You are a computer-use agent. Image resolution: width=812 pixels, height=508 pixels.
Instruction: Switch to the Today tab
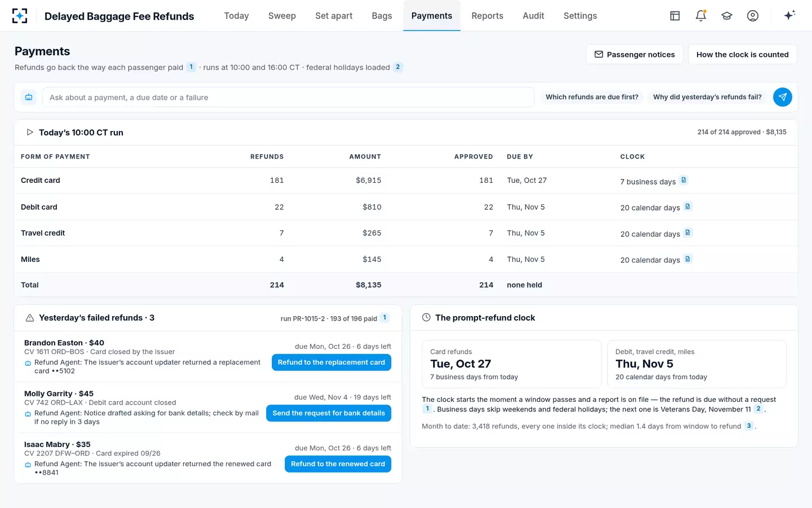(x=236, y=16)
